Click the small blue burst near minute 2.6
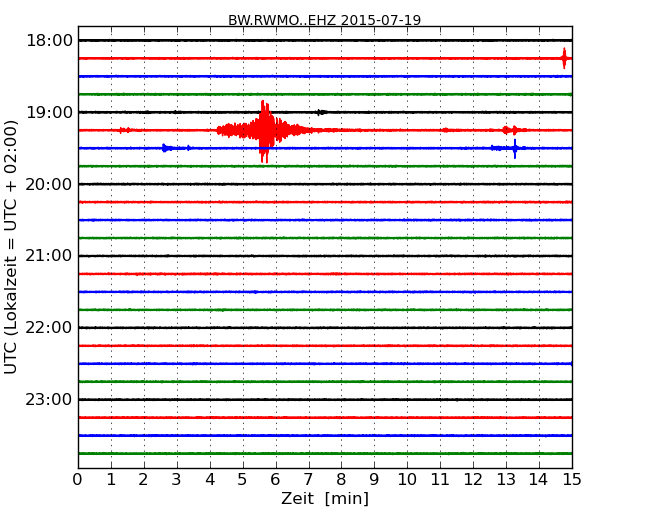Screen dimensions: 650x520 click(166, 148)
